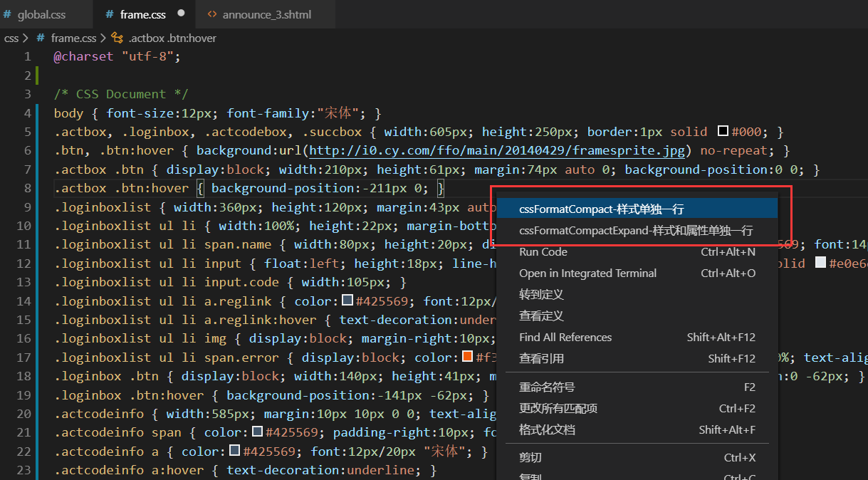Click a.reglink:hover selector on line 15

[261, 320]
